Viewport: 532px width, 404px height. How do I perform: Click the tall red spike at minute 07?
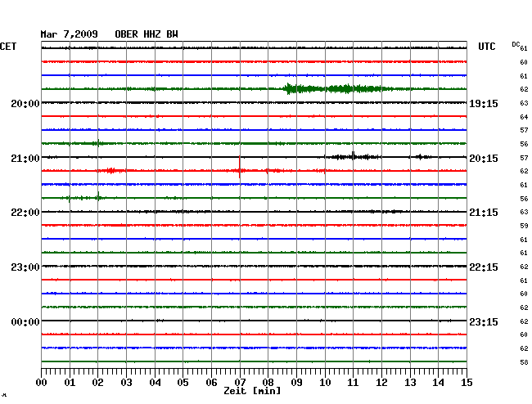(240, 167)
